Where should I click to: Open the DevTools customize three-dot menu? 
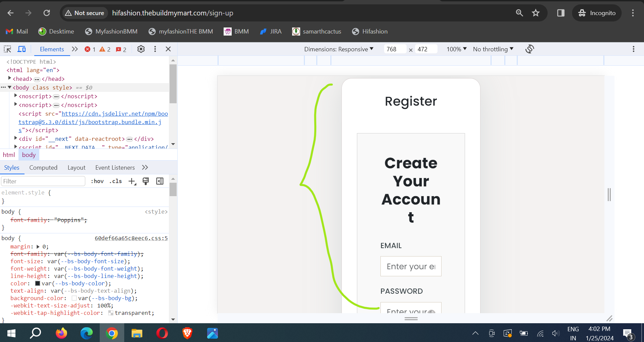155,49
